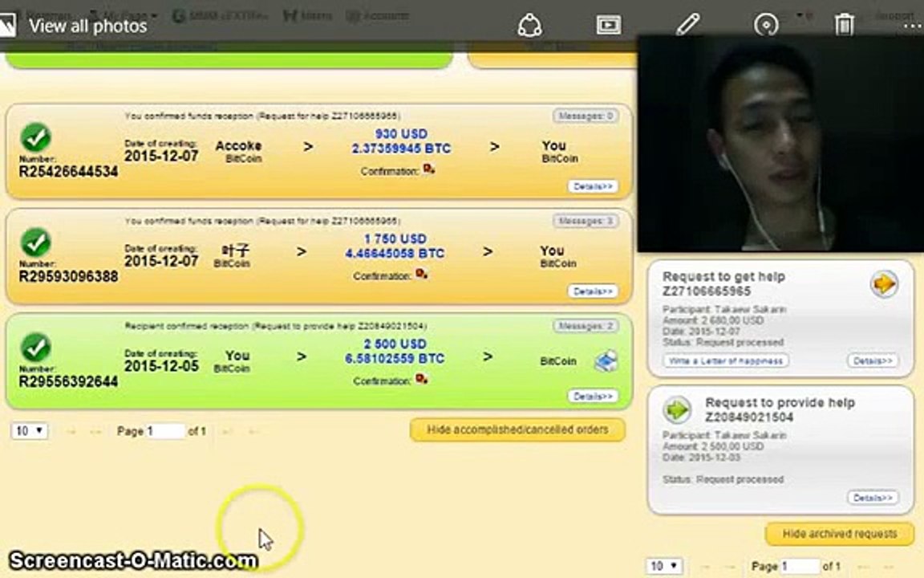Image resolution: width=924 pixels, height=578 pixels.
Task: View Details of order R25426644534
Action: pos(593,186)
